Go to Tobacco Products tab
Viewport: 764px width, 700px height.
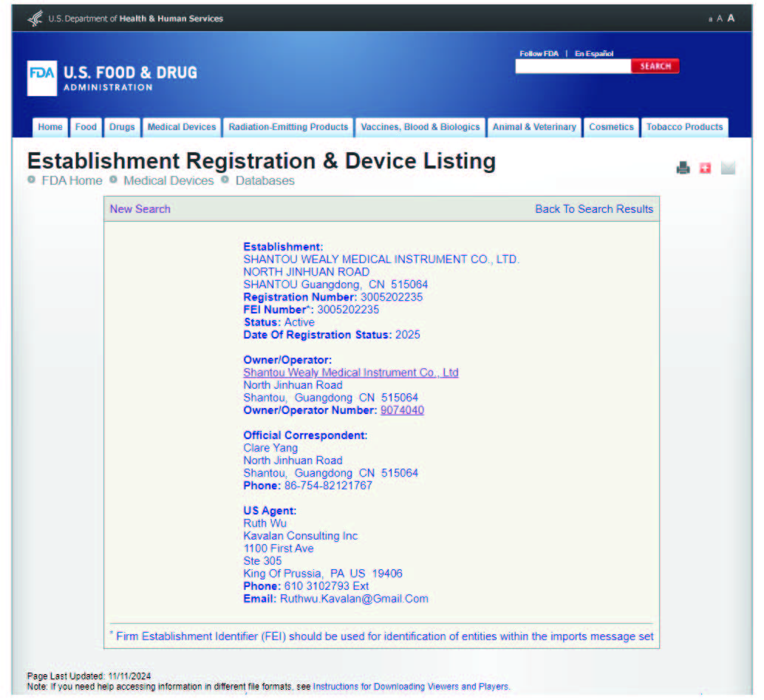pyautogui.click(x=684, y=127)
